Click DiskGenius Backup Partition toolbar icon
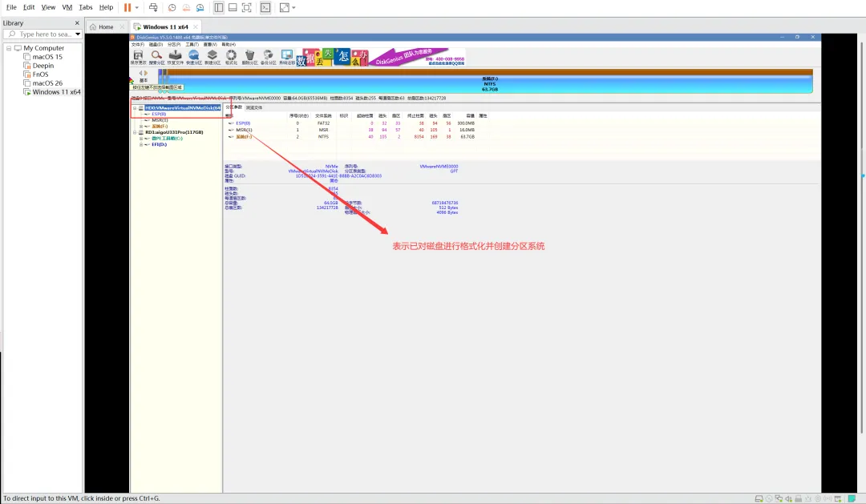This screenshot has width=866, height=504. [269, 57]
